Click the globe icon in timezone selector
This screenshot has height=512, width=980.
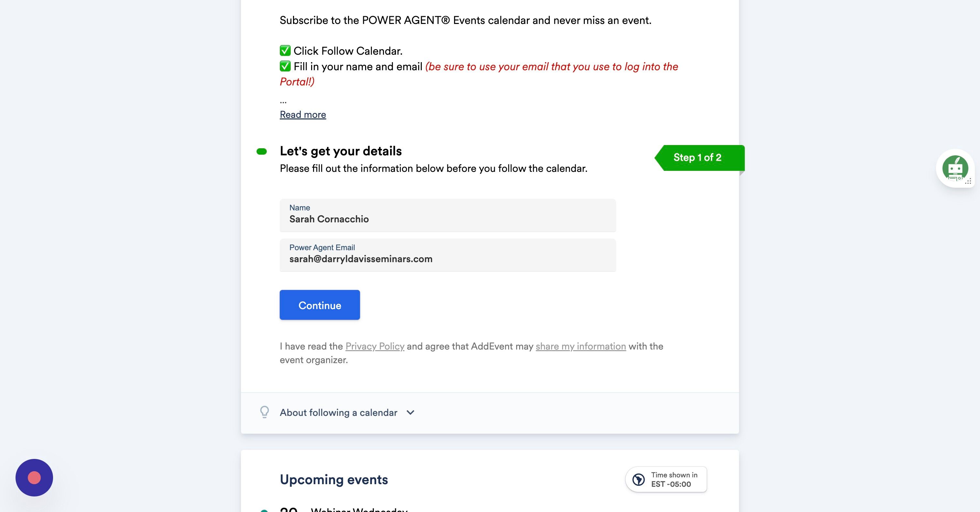click(638, 479)
